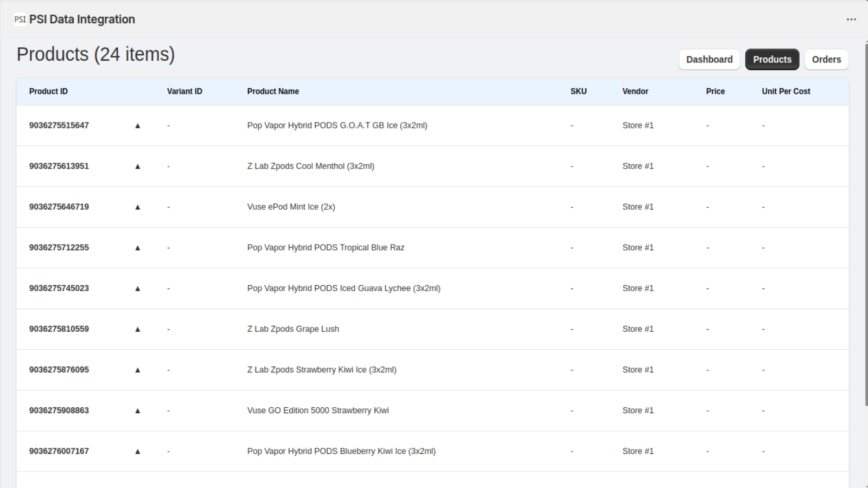Image resolution: width=868 pixels, height=488 pixels.
Task: Click Store #1 vendor in Vuse GO Edition row
Action: 638,410
